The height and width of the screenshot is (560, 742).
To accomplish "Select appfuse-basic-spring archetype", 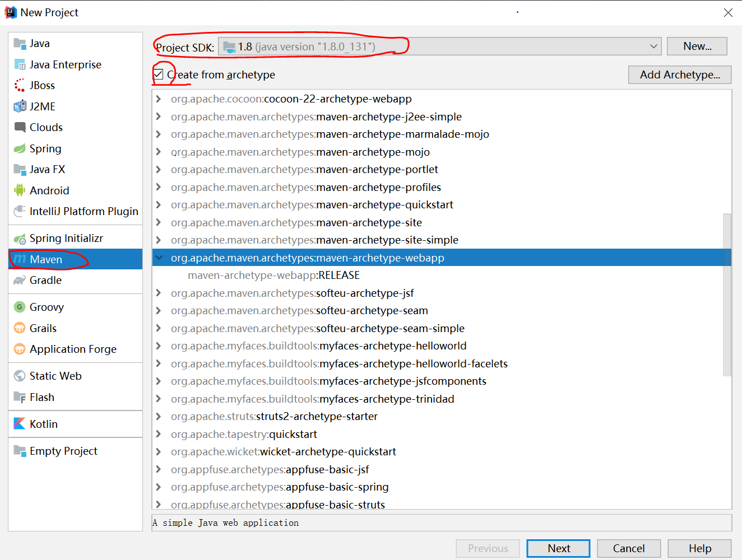I will tap(442, 487).
